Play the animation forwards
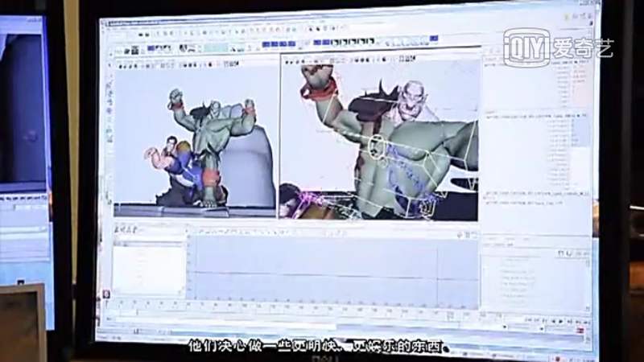The height and width of the screenshot is (362, 644). pos(561,321)
